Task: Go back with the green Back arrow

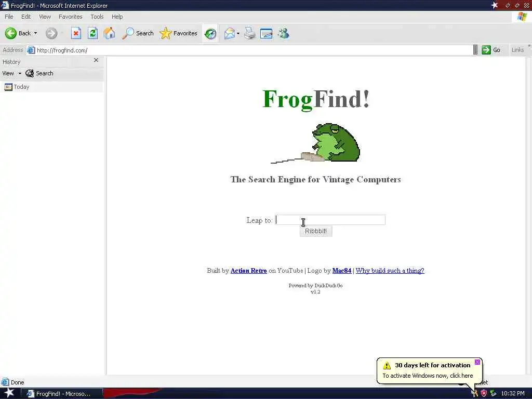Action: click(10, 33)
